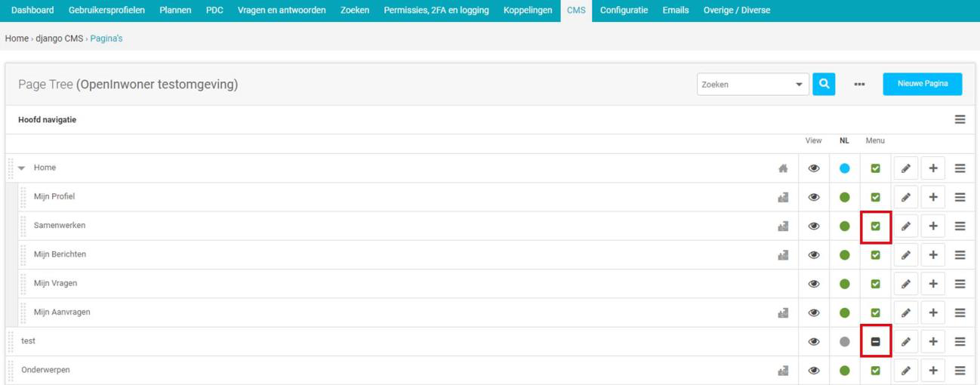
Task: Click the apphook icon in Onderwerpen row
Action: click(x=783, y=371)
